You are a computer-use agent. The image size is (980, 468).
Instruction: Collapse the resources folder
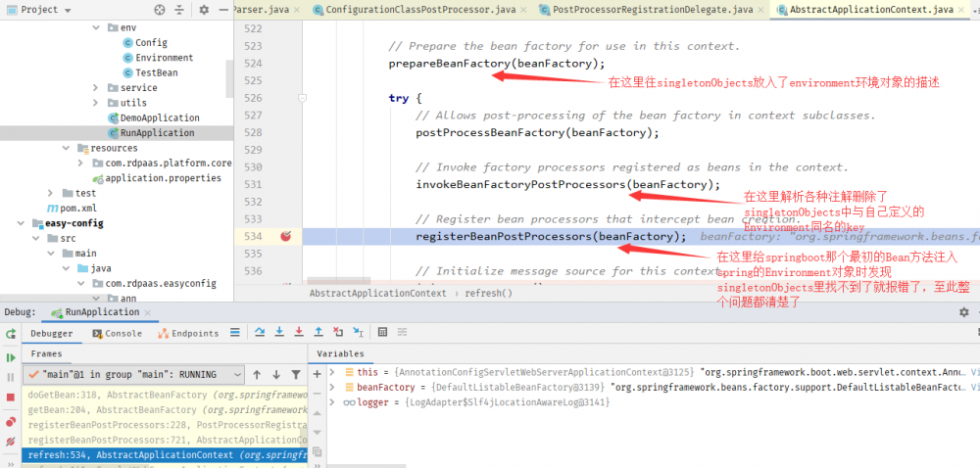click(x=66, y=148)
